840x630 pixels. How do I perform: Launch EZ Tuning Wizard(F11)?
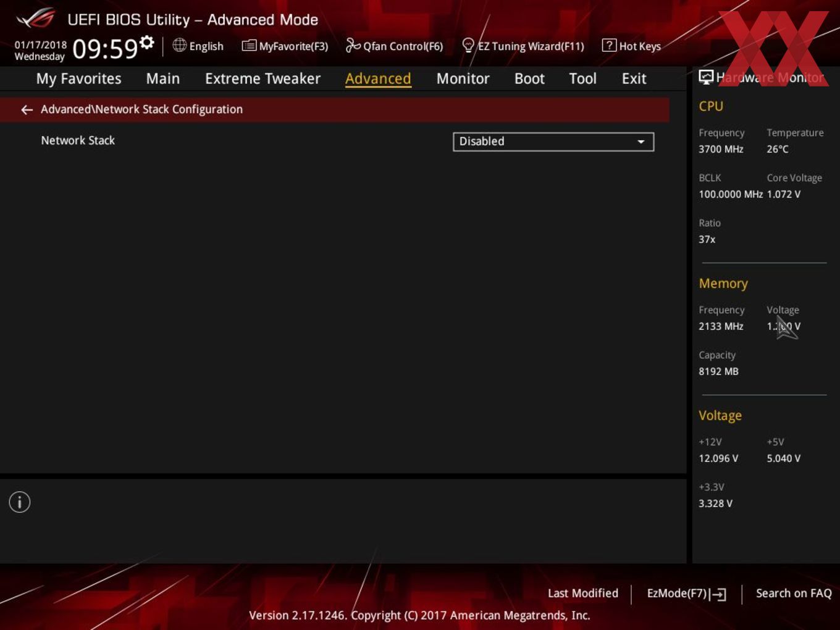click(x=523, y=46)
